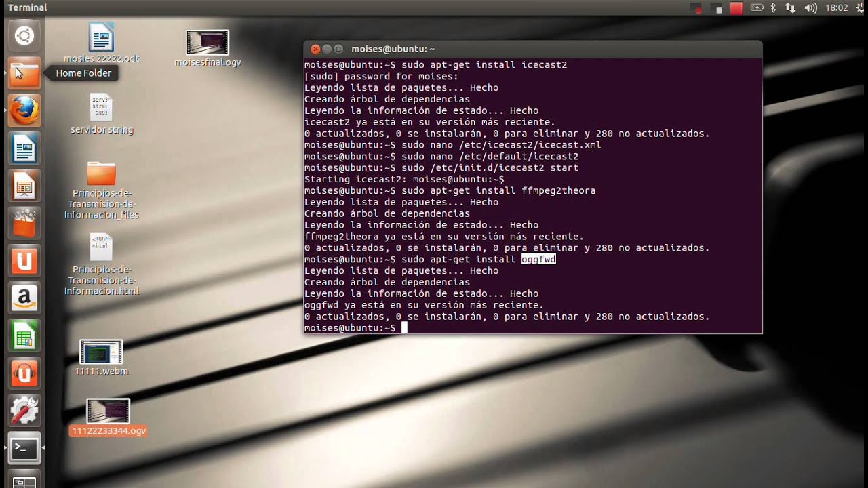Screen dimensions: 868x488
Task: Open network connections indicator
Action: [x=790, y=8]
